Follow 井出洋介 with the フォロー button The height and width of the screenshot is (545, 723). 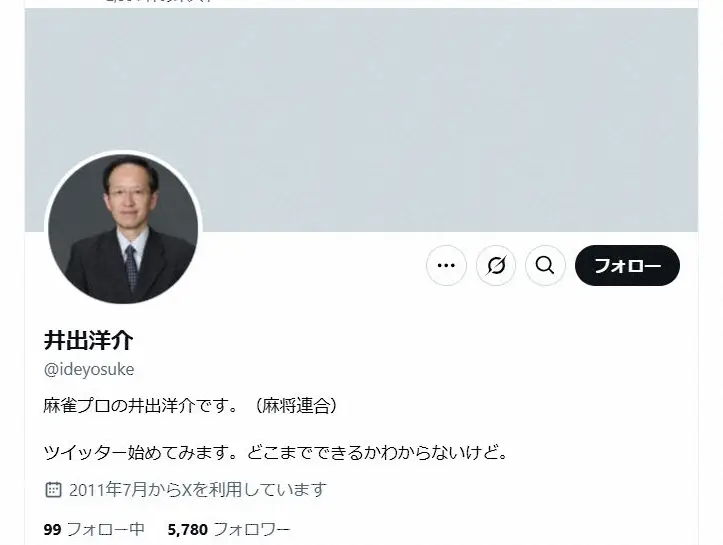[x=627, y=266]
